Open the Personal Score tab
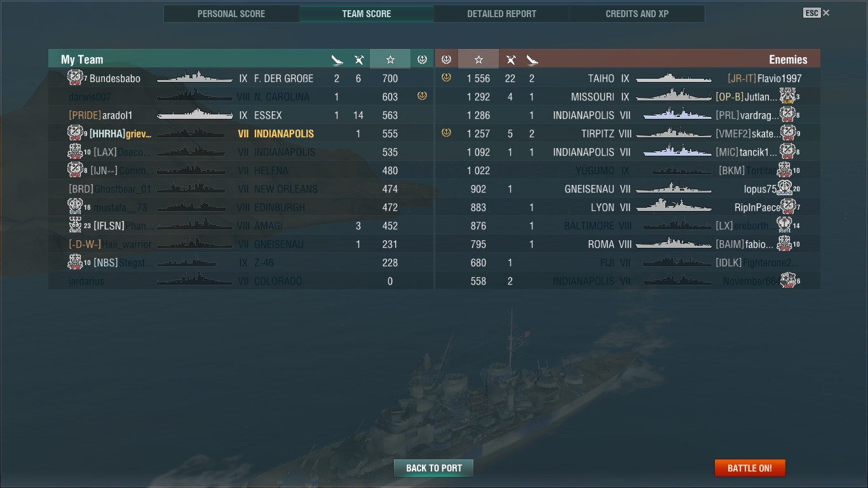The width and height of the screenshot is (868, 488). [x=231, y=13]
